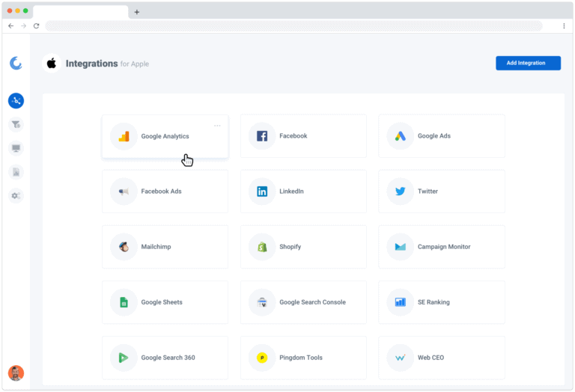Choose the Facebook integration card
Viewport: 575px width, 392px height.
pos(303,136)
